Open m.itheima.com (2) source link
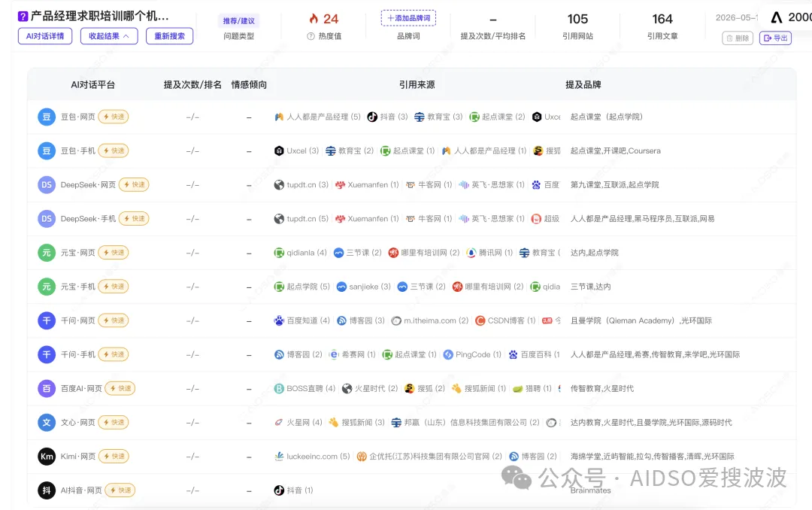812x510 pixels. [x=430, y=320]
